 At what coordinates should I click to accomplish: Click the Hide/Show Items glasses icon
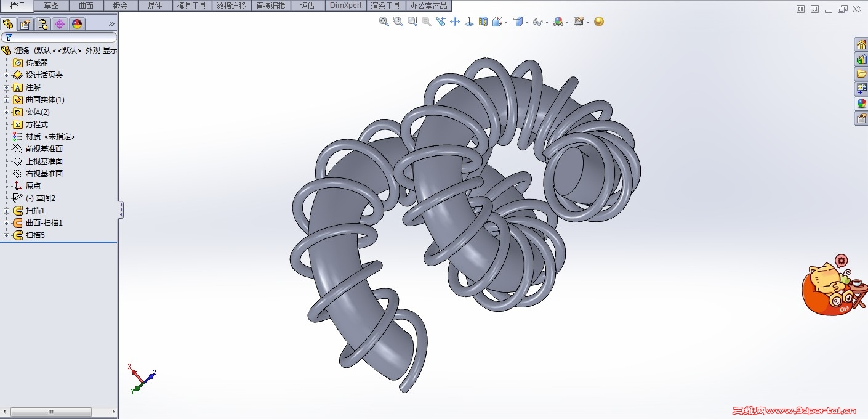pyautogui.click(x=537, y=22)
